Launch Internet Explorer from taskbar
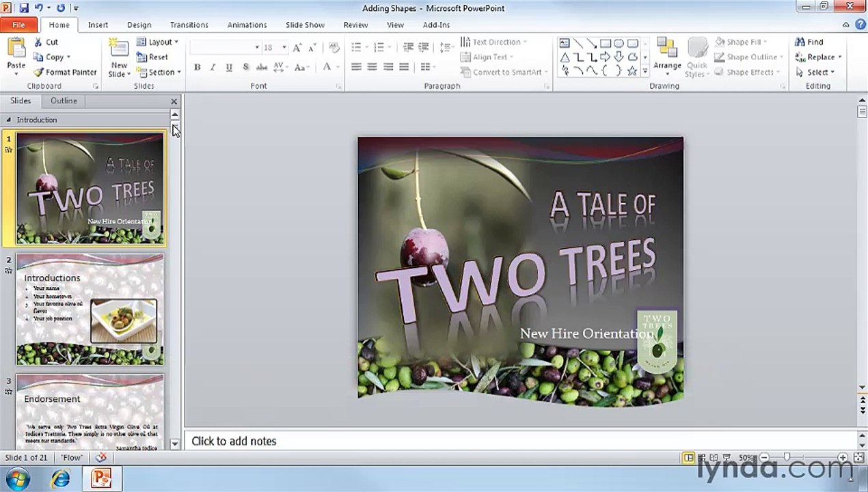868x492 pixels. click(61, 478)
